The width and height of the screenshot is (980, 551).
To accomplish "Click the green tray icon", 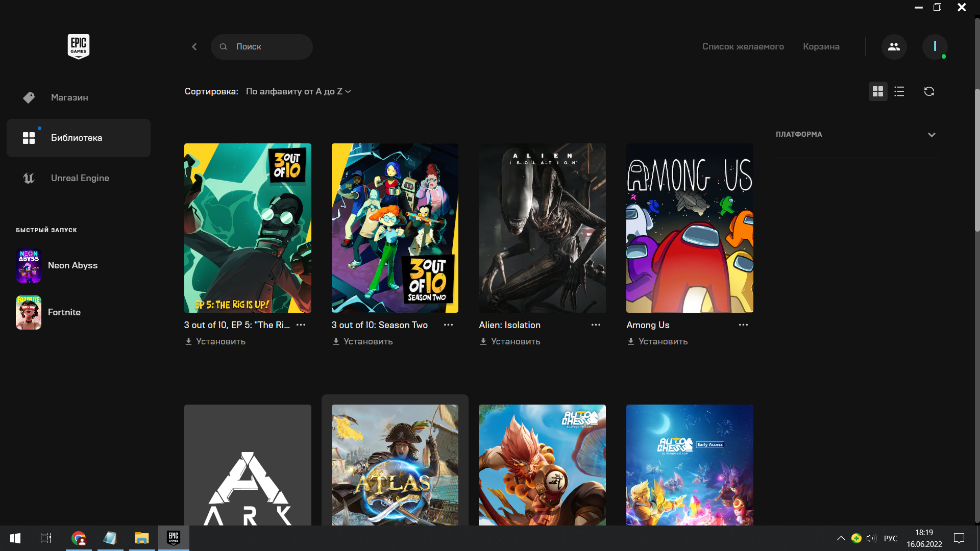I will 856,538.
